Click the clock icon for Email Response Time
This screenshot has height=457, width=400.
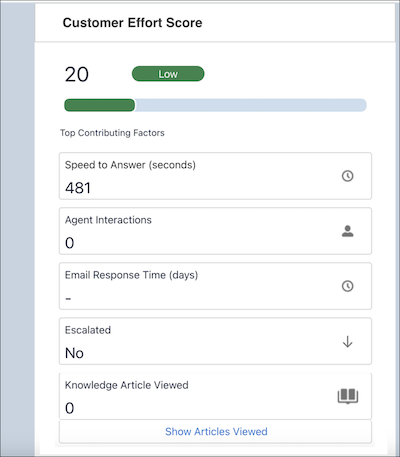click(347, 286)
